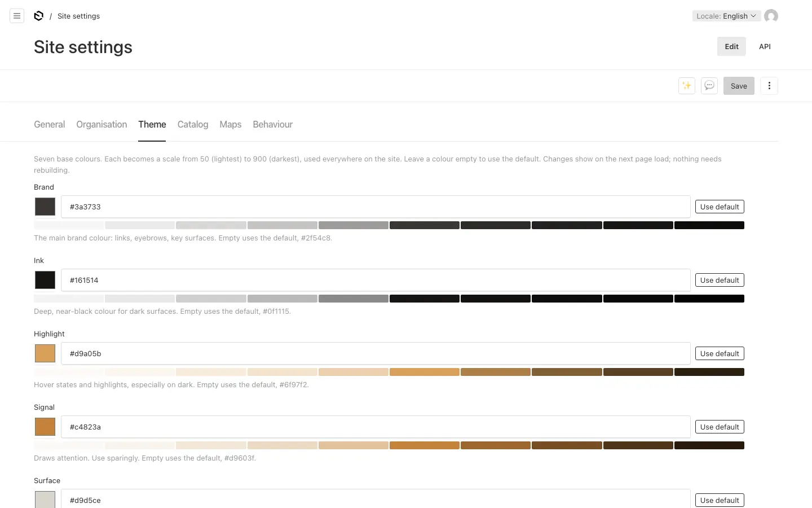Screen dimensions: 812x508
Task: Focus the Signal hex field #c4823a
Action: coord(376,427)
